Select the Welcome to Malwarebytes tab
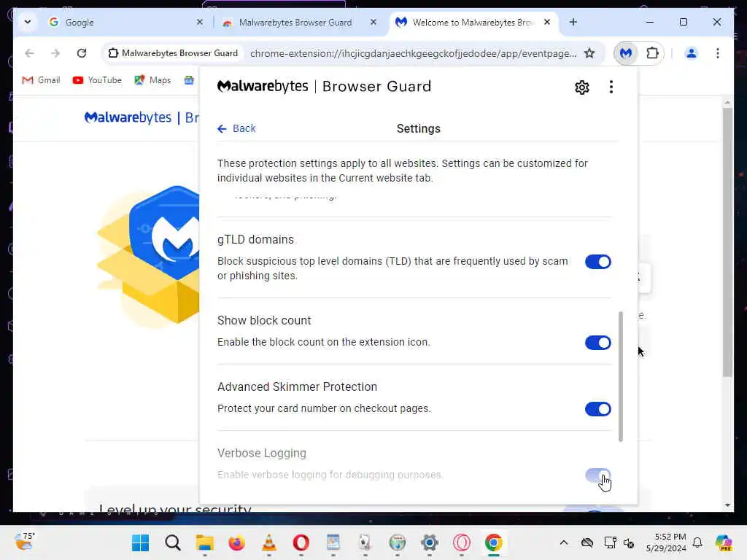Screen dimensions: 747x560 click(472, 23)
